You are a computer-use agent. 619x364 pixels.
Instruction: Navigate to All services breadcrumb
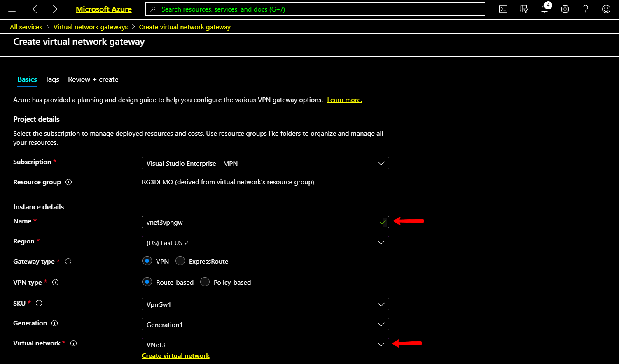[x=26, y=27]
